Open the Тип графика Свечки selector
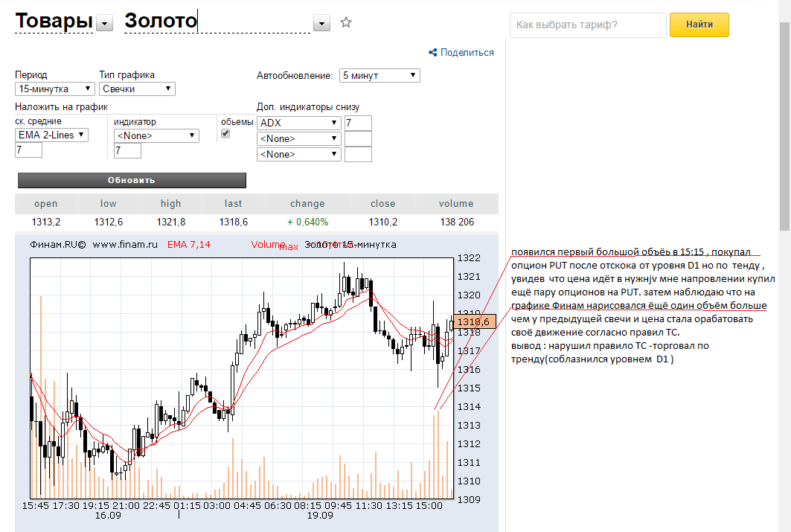 pos(137,89)
